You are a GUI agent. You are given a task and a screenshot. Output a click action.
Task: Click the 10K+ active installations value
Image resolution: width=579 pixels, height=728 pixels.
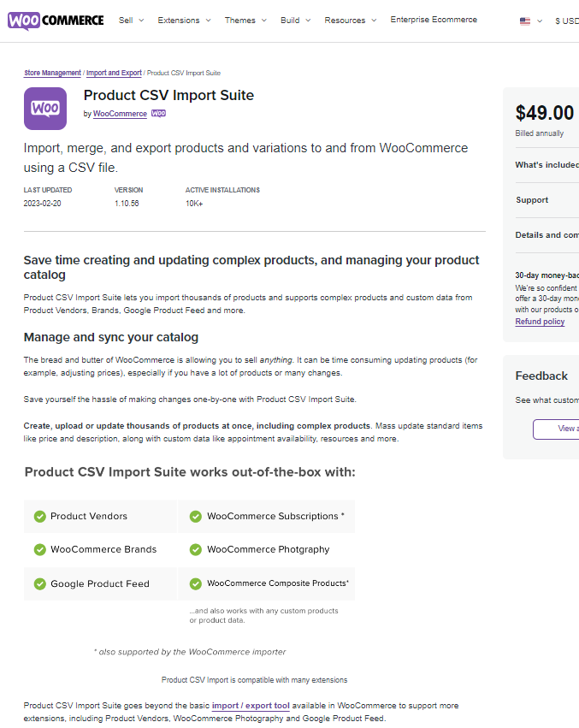tap(194, 204)
